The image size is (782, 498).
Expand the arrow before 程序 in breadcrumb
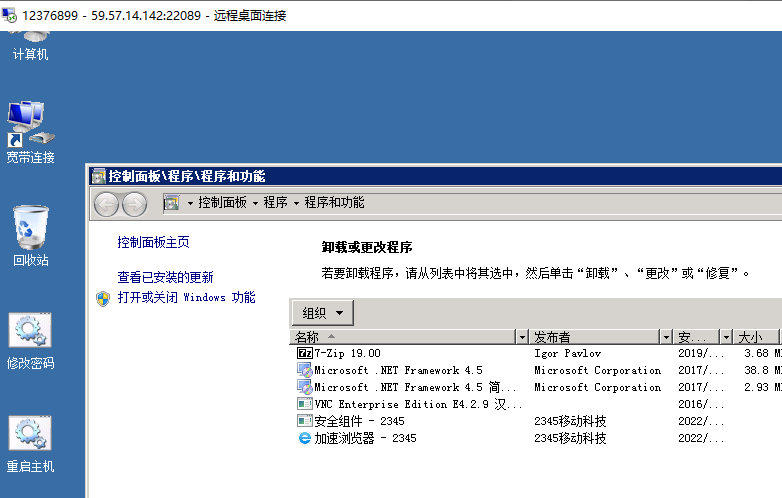(255, 203)
